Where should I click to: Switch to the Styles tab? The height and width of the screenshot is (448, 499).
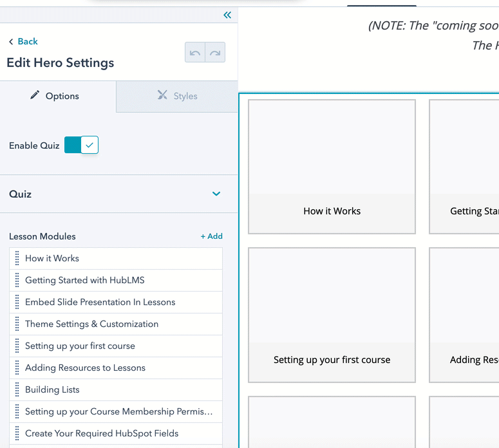pyautogui.click(x=177, y=96)
